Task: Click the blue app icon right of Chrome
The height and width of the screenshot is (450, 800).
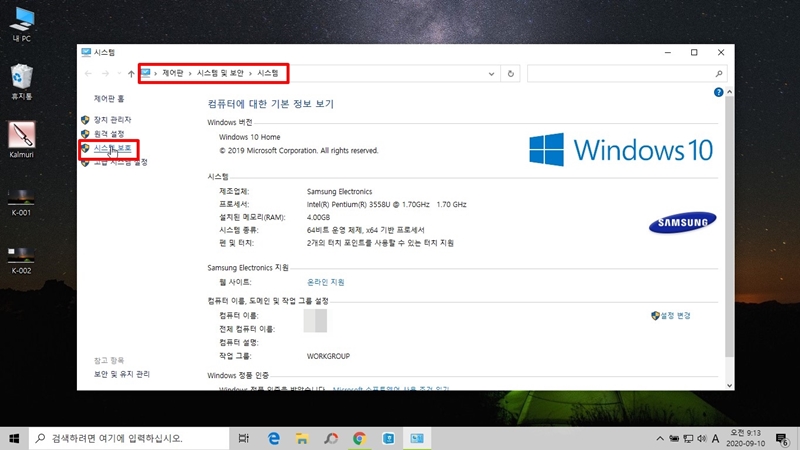Action: pos(388,438)
